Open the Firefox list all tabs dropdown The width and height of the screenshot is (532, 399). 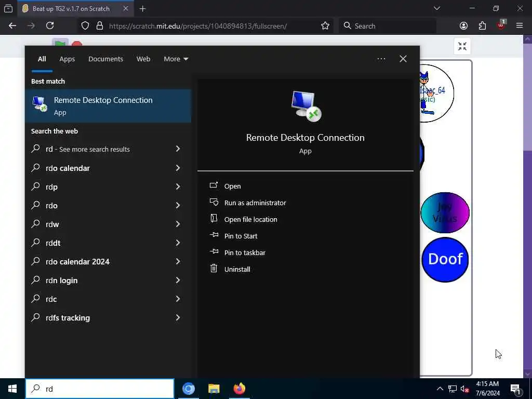437,8
